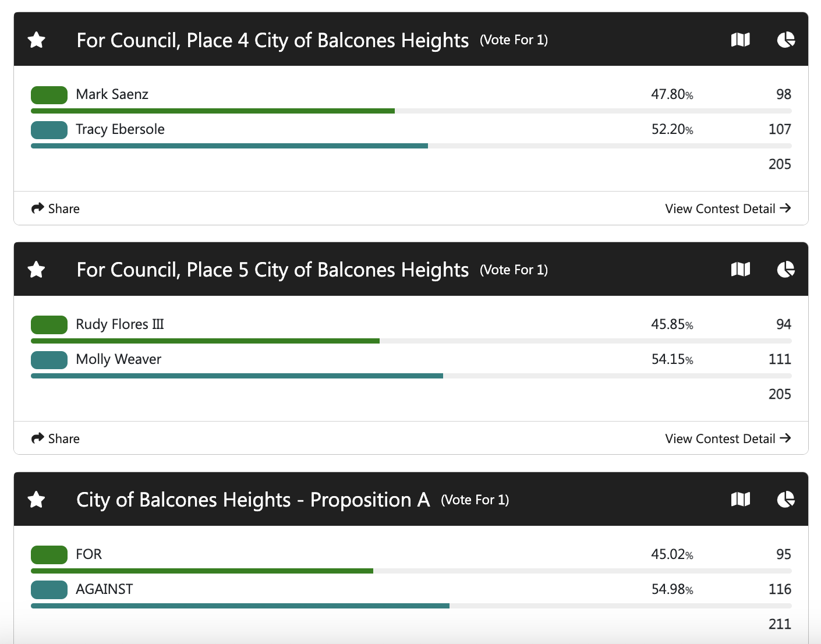821x644 pixels.
Task: View Contest Detail for Council Place 4
Action: [727, 208]
